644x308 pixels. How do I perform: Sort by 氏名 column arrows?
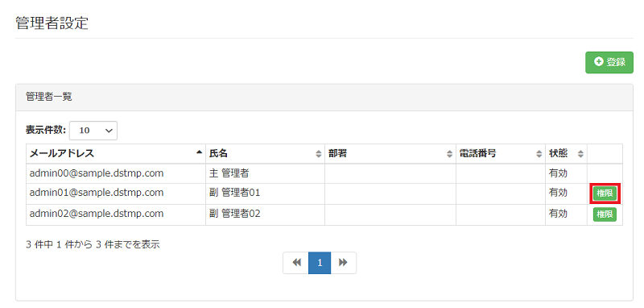click(x=318, y=154)
